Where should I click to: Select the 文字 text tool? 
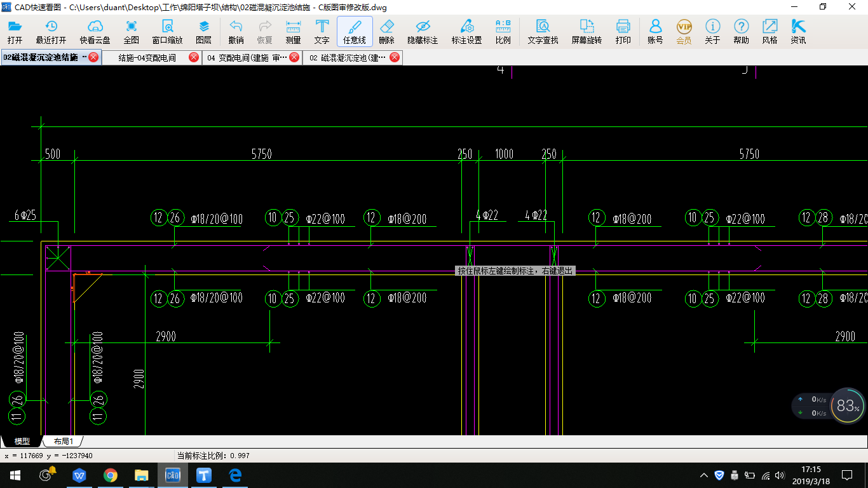pyautogui.click(x=322, y=31)
